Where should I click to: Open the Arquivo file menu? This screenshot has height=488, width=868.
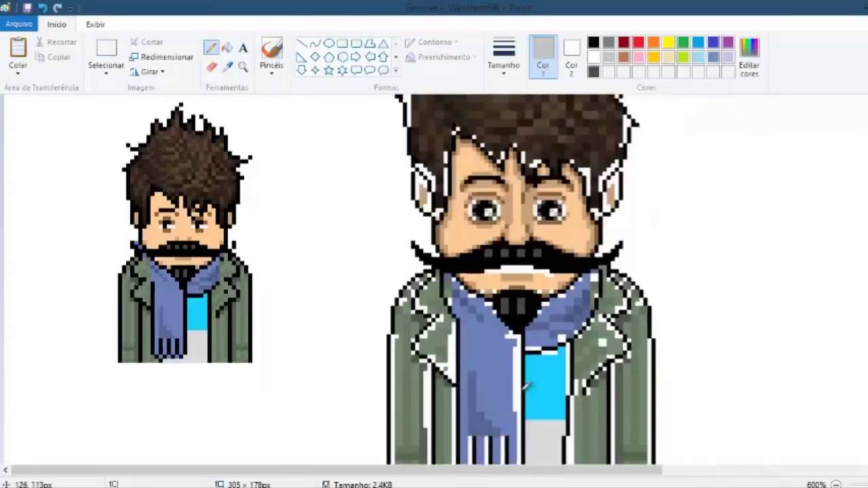19,24
